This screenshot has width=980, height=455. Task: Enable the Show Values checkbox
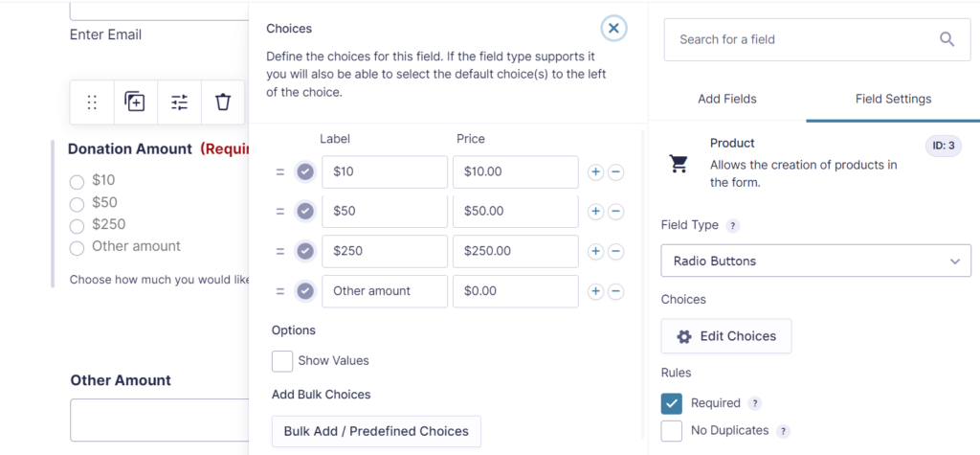[x=282, y=361]
